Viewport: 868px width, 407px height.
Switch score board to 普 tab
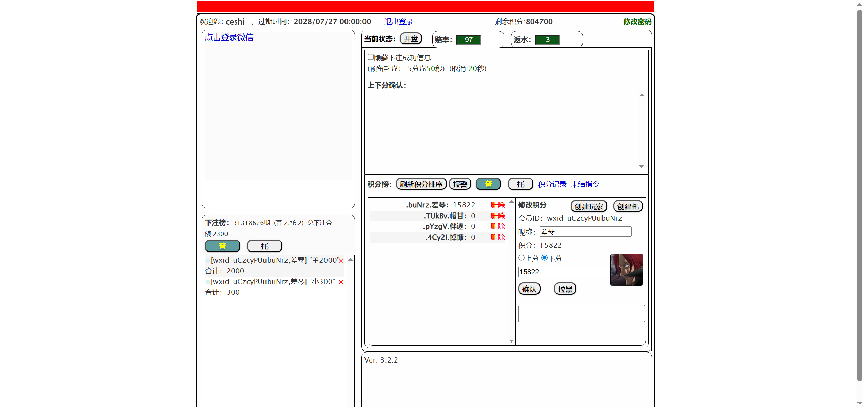pyautogui.click(x=488, y=184)
